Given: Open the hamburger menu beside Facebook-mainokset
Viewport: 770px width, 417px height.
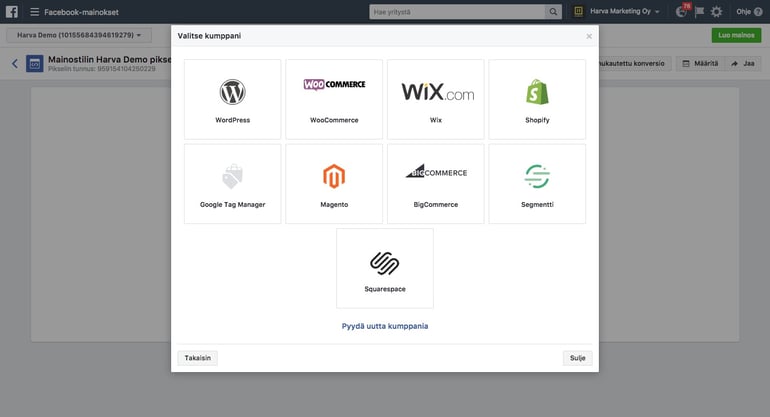Looking at the screenshot, I should click(x=34, y=12).
